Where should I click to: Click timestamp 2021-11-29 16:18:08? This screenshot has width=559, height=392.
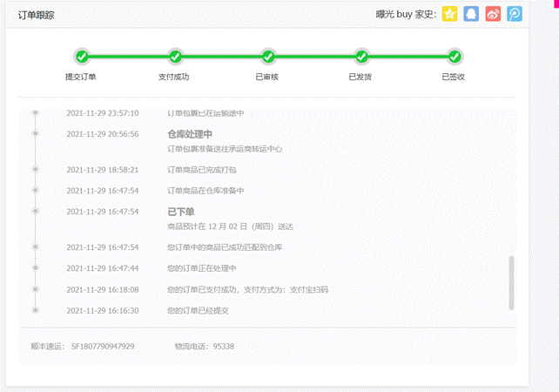click(103, 289)
